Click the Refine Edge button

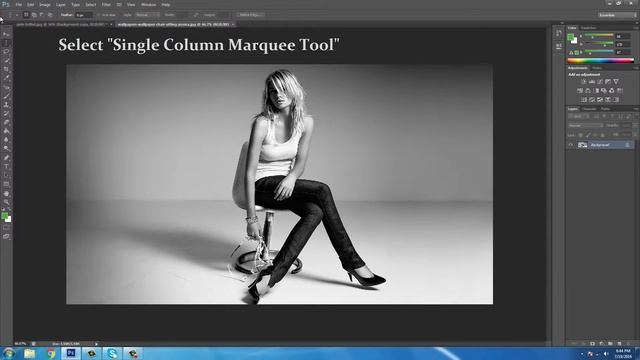(x=250, y=15)
